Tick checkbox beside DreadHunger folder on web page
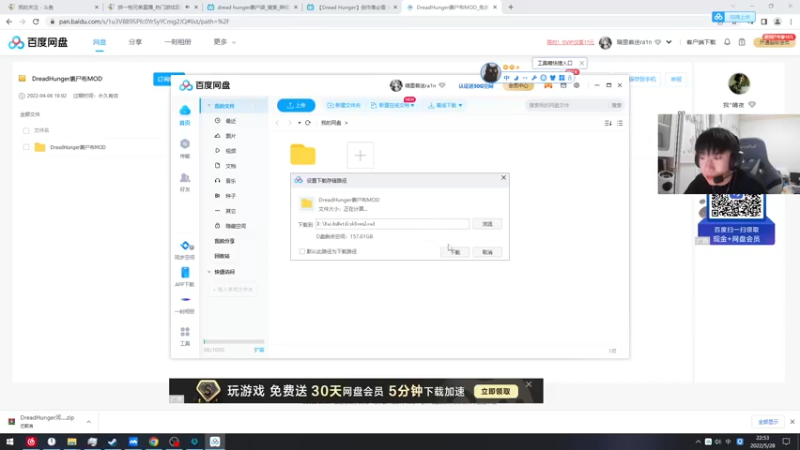The height and width of the screenshot is (450, 800). [26, 147]
